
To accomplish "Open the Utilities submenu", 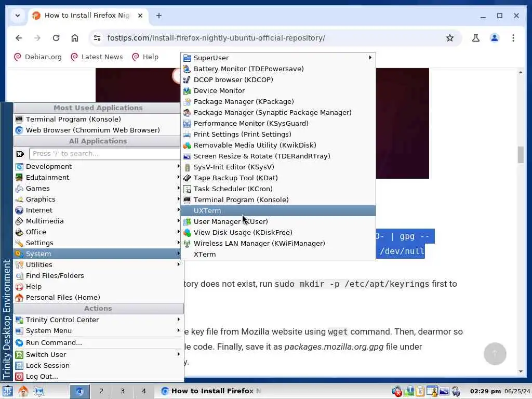I will pyautogui.click(x=97, y=264).
